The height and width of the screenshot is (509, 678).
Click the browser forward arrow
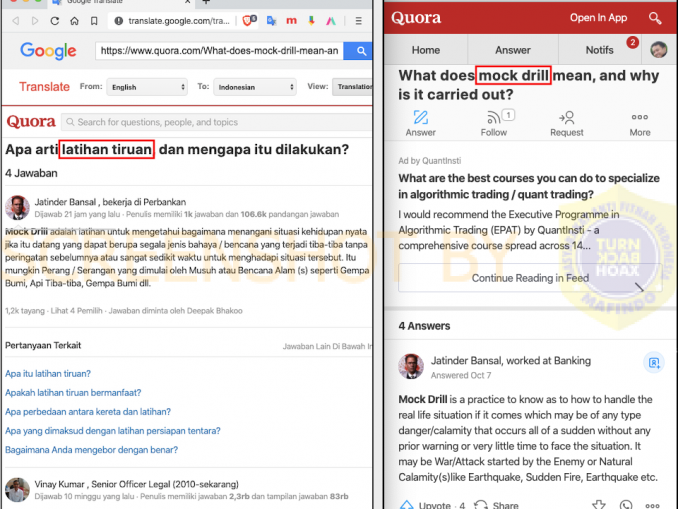click(35, 21)
